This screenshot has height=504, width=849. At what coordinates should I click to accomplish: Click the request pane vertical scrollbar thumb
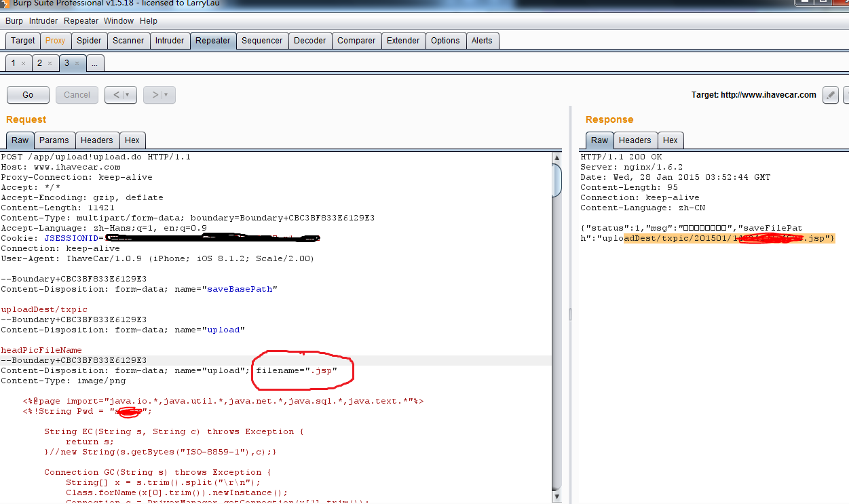point(557,180)
